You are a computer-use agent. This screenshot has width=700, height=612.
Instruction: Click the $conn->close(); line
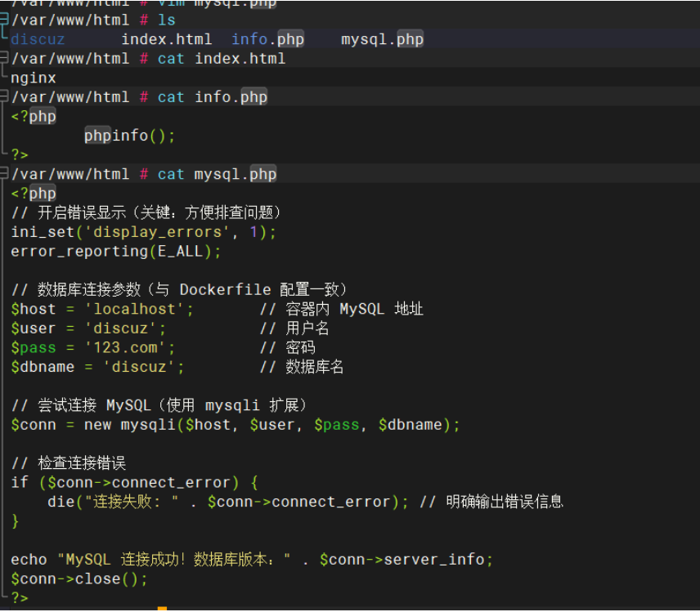pos(79,579)
